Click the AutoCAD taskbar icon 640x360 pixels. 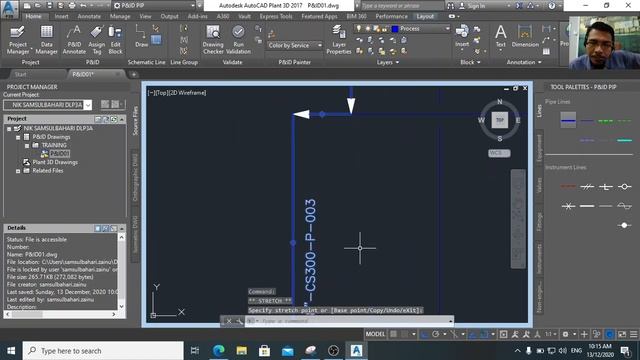356,351
